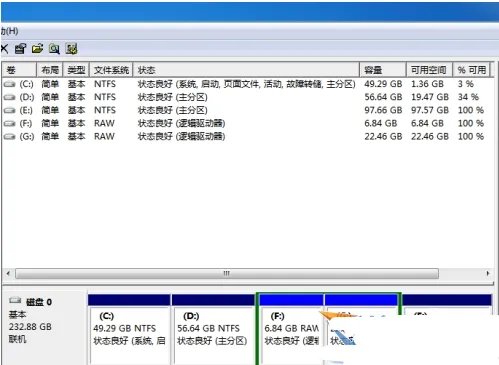The height and width of the screenshot is (365, 499).
Task: Click 状态良好 (主分区) in (D:) row
Action: tap(173, 97)
